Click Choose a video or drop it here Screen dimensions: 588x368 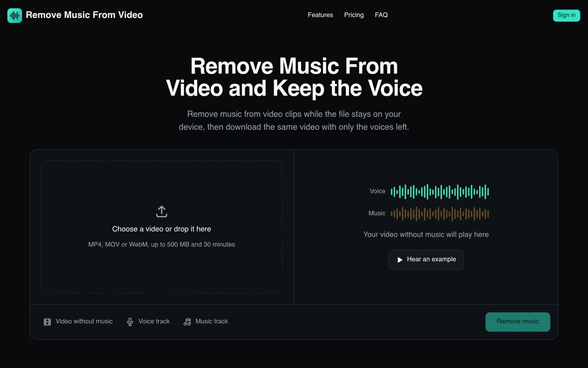coord(162,229)
